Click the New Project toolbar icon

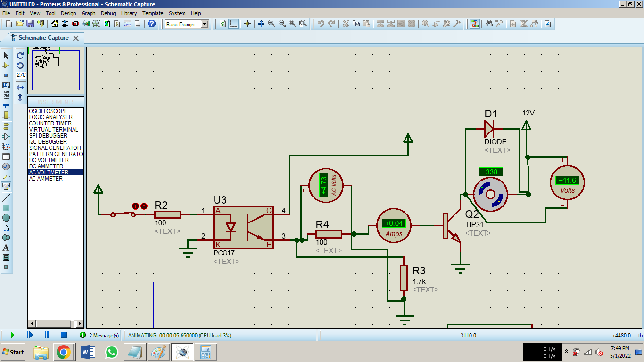pyautogui.click(x=8, y=24)
